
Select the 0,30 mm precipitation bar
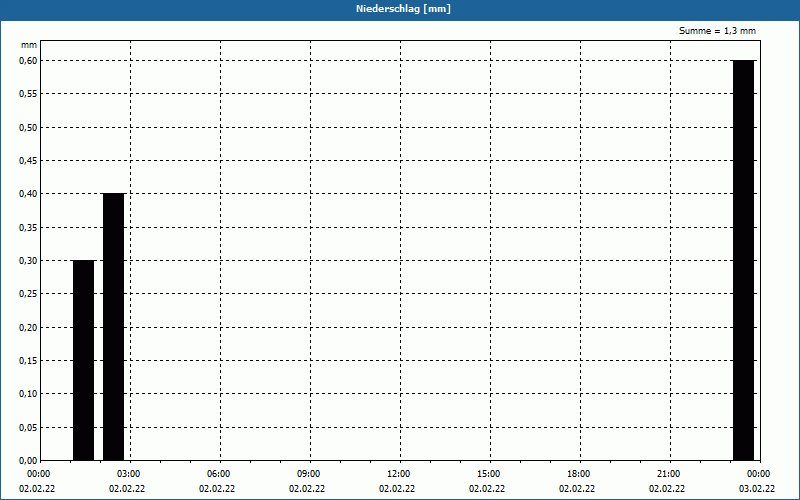tap(84, 360)
